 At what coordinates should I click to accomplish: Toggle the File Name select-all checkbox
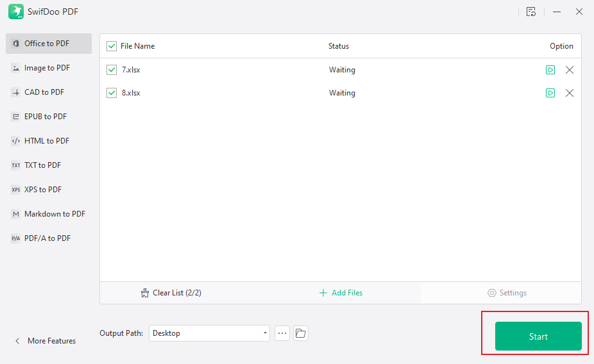click(112, 46)
